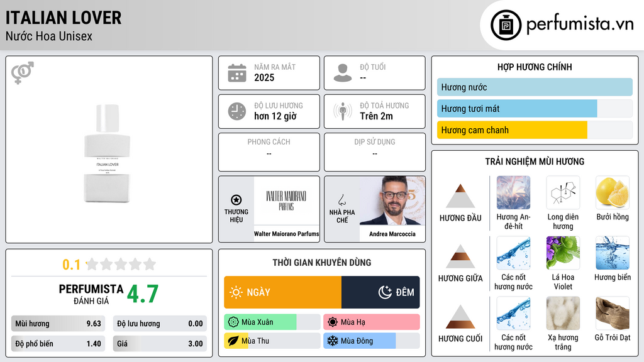The height and width of the screenshot is (362, 644).
Task: Click the star rating row next to 0.1
Action: pos(121,264)
